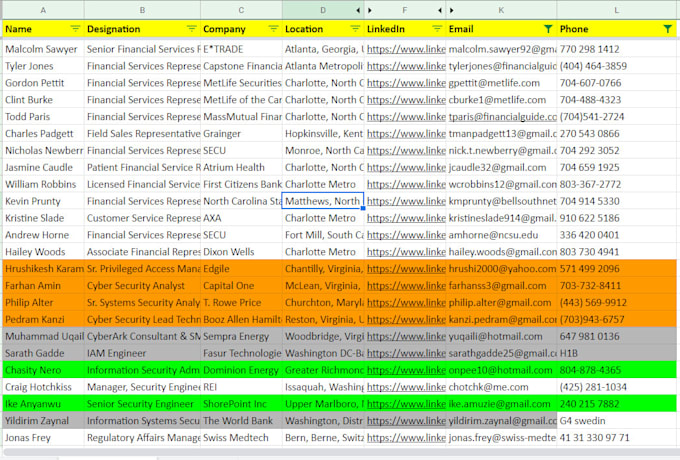Select the Matthews, North location cell

pyautogui.click(x=323, y=201)
